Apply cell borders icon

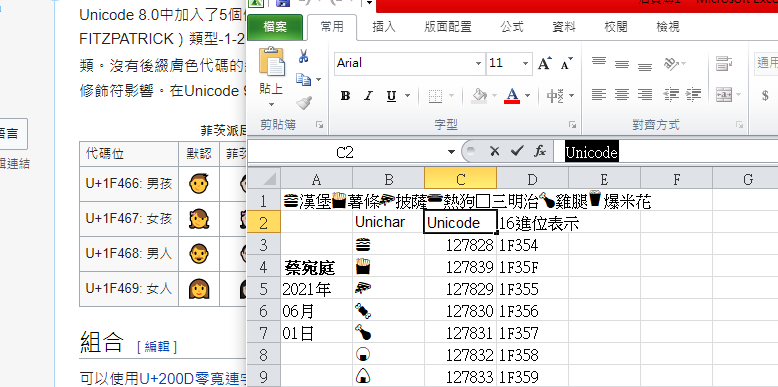(x=435, y=96)
